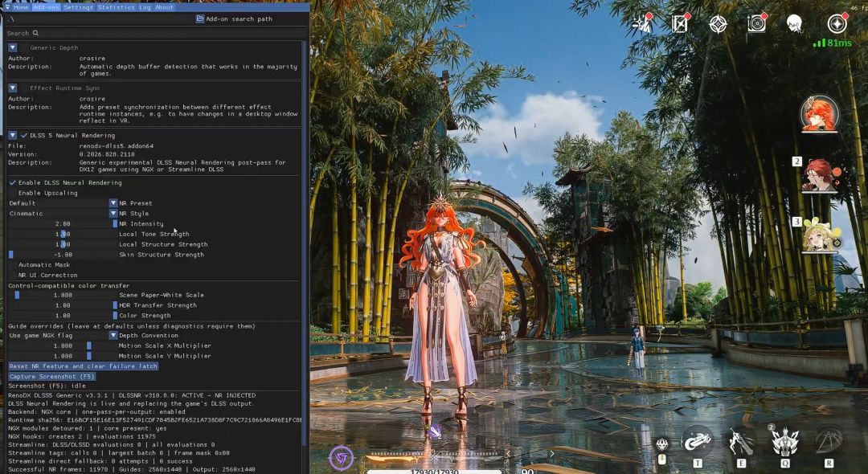This screenshot has height=474, width=868.
Task: Click the magnifier icon next to Search
Action: (35, 33)
